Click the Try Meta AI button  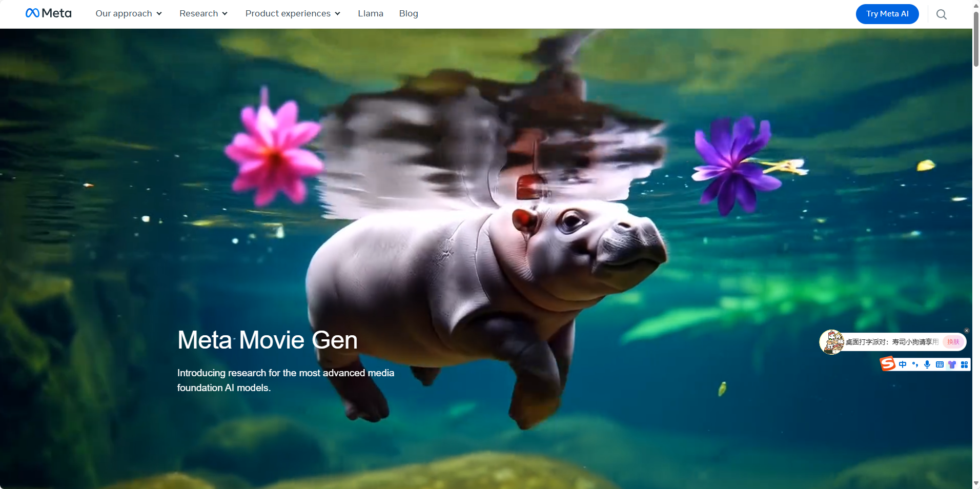pos(887,14)
